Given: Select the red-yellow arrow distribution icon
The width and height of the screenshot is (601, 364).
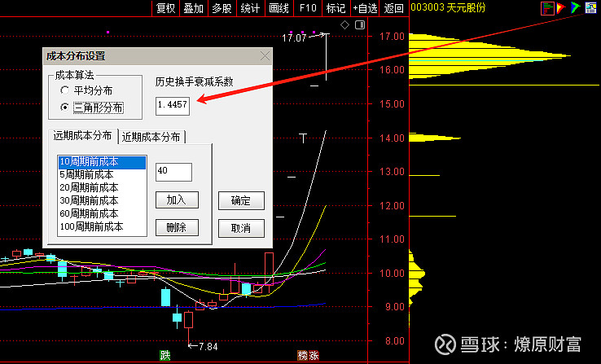Looking at the screenshot, I should (x=561, y=7).
